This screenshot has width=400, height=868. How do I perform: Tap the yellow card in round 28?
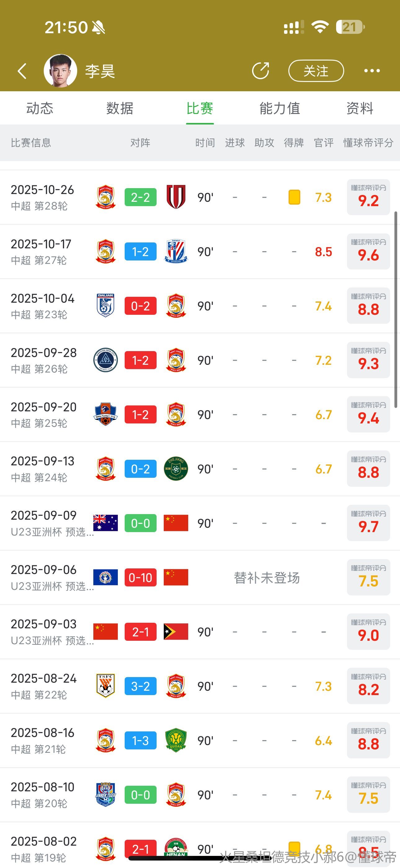294,197
